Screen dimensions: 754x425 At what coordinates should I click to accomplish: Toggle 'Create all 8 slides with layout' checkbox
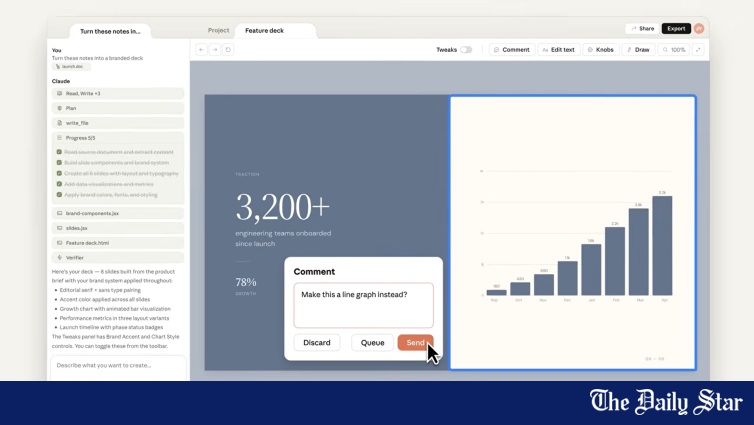[x=59, y=173]
